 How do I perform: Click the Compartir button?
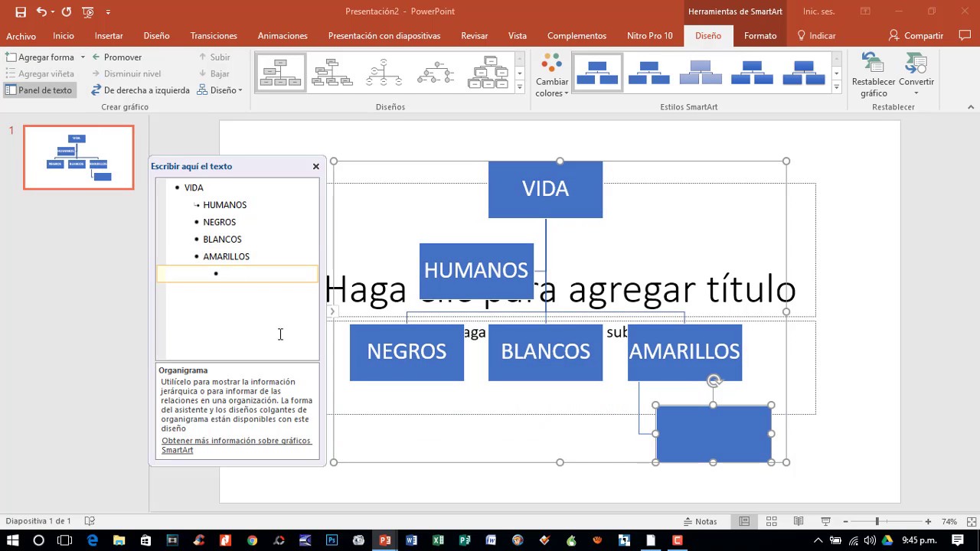click(x=923, y=35)
